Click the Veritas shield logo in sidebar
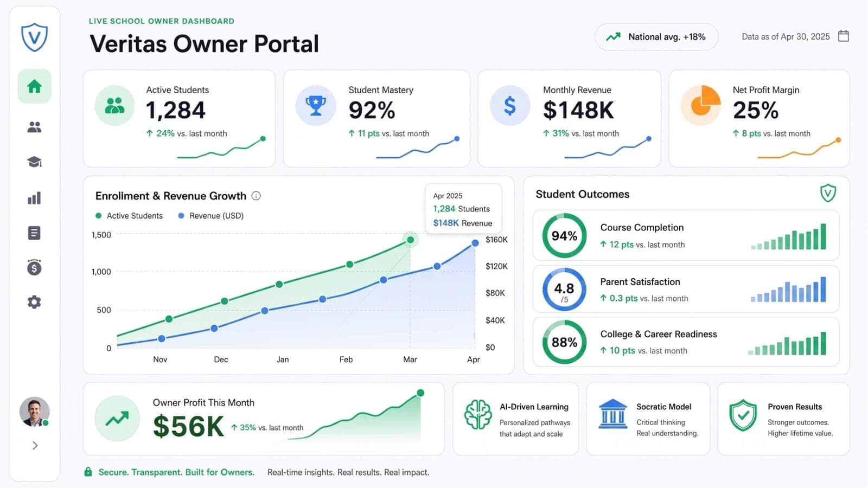Image resolution: width=868 pixels, height=488 pixels. (34, 37)
